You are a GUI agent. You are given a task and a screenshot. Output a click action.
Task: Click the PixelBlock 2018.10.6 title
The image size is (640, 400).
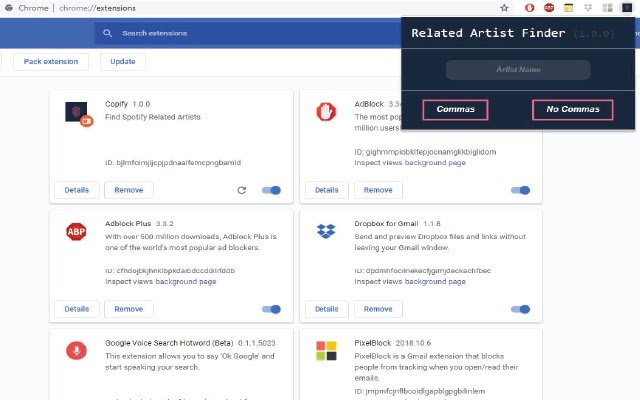coord(392,343)
